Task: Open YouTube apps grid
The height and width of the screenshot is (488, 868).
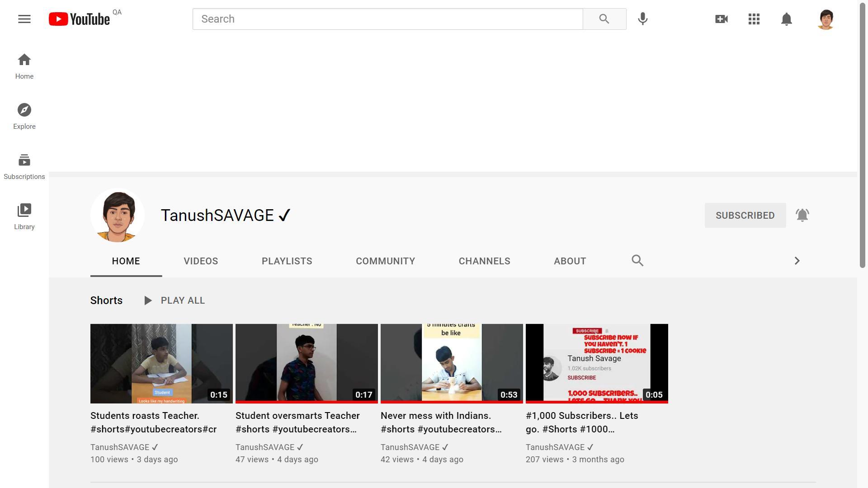Action: [x=754, y=19]
